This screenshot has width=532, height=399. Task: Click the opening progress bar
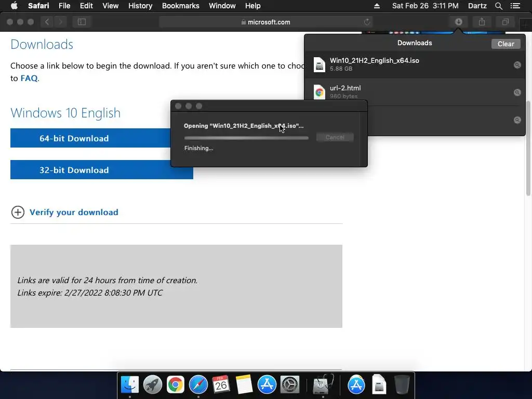246,138
